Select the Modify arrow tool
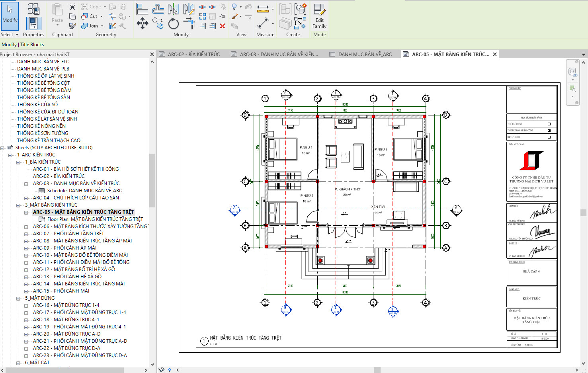The image size is (588, 373). [x=10, y=16]
